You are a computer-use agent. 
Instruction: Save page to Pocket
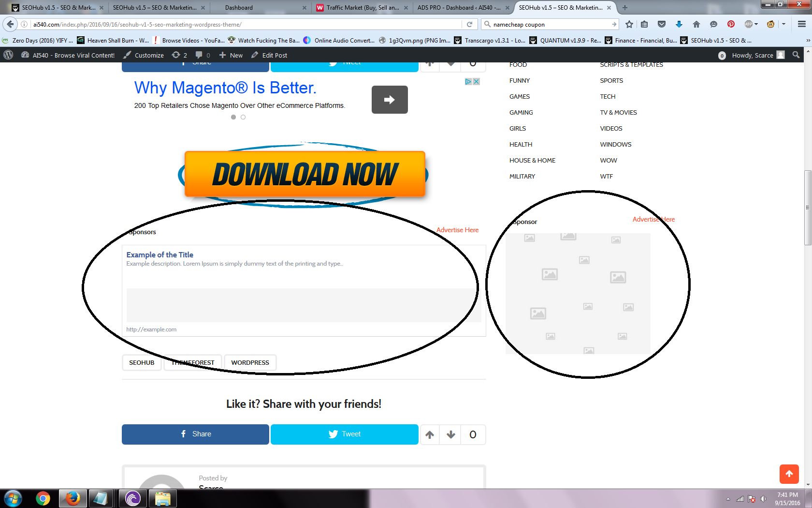click(662, 24)
